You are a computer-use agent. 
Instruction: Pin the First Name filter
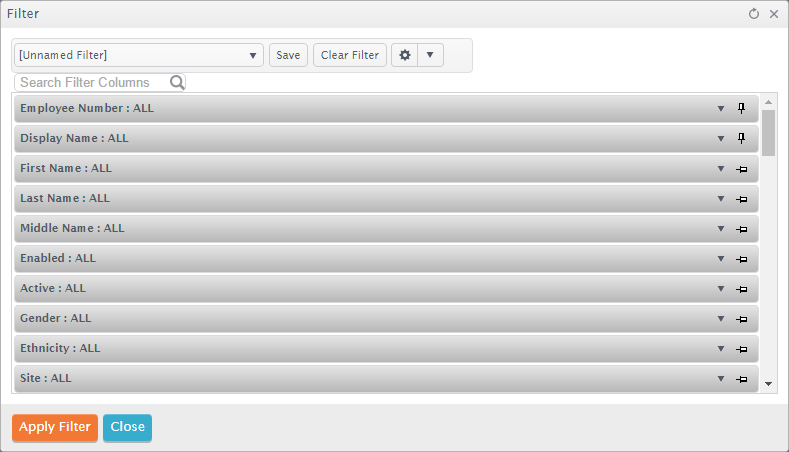741,169
